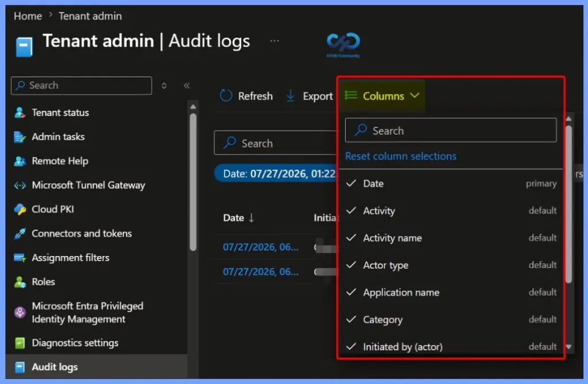Click Reset column selections link
The image size is (588, 384).
(x=400, y=156)
